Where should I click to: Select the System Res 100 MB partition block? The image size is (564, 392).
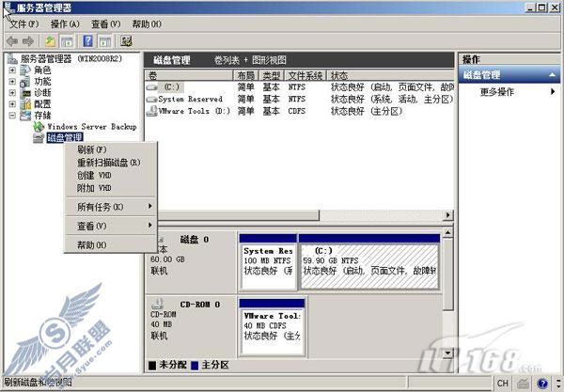tap(268, 262)
